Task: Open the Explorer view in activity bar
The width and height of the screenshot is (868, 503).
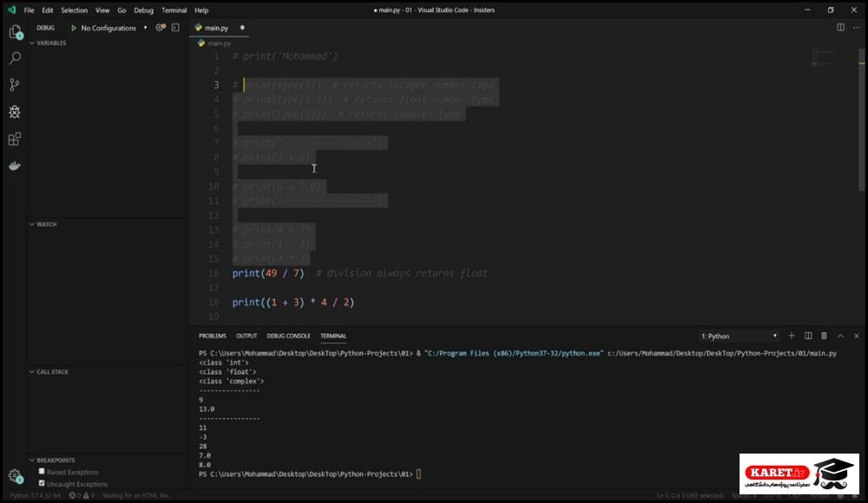Action: click(x=16, y=32)
